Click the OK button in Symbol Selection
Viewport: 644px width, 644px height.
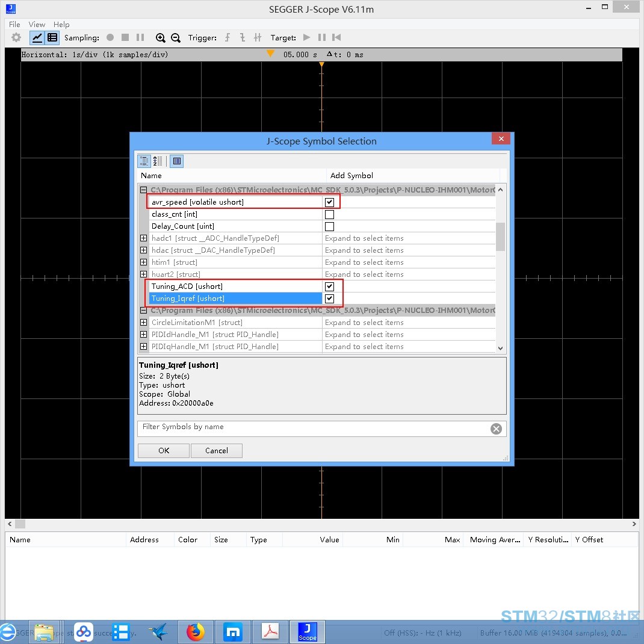pos(164,451)
